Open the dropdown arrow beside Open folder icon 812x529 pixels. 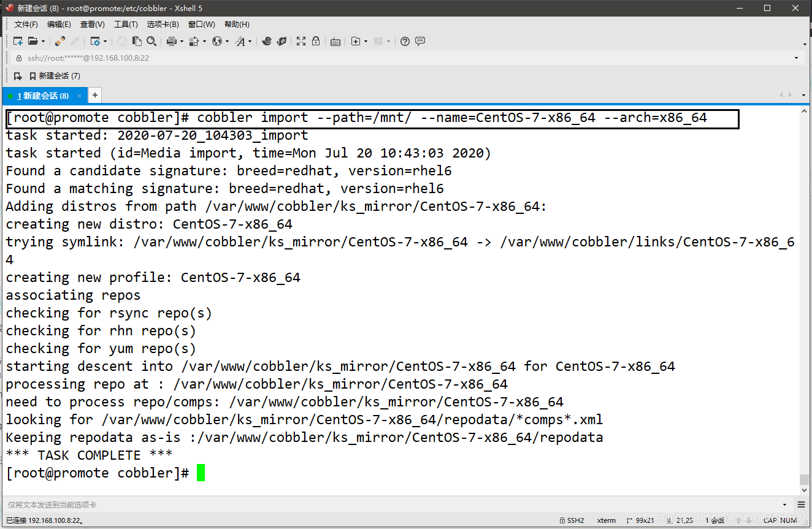[x=43, y=42]
